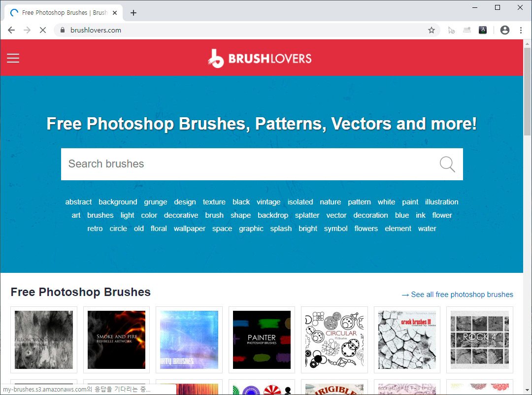The height and width of the screenshot is (395, 532).
Task: Close the Free Photoshop Brushes tab
Action: click(115, 13)
